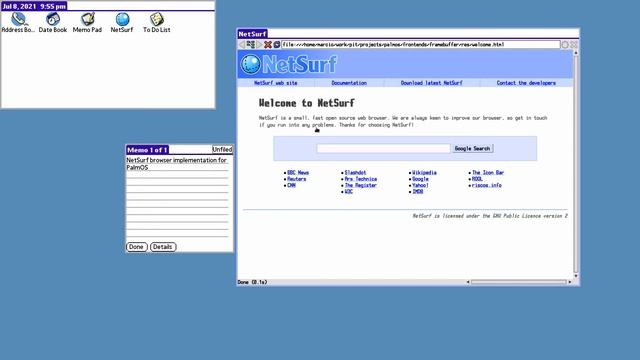Screen dimensions: 640x360
Task: Go forward using NetSurf's forward arrow
Action: click(x=259, y=44)
